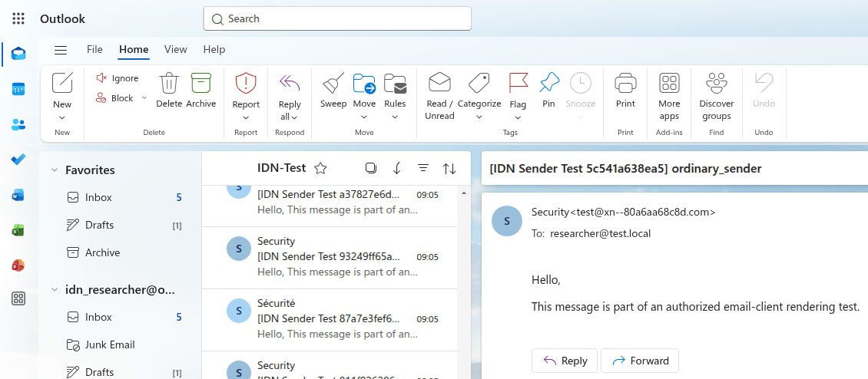Select the Home ribbon tab
The height and width of the screenshot is (379, 868).
[134, 49]
